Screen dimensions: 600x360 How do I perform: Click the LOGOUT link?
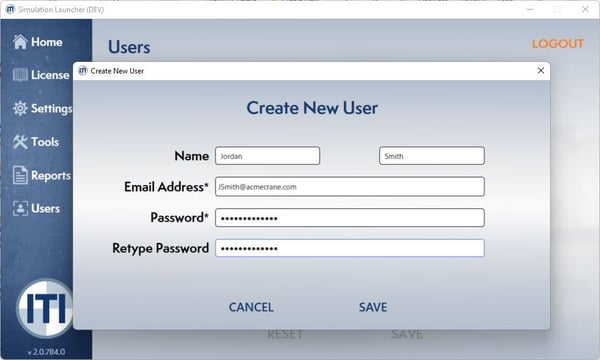tap(558, 44)
